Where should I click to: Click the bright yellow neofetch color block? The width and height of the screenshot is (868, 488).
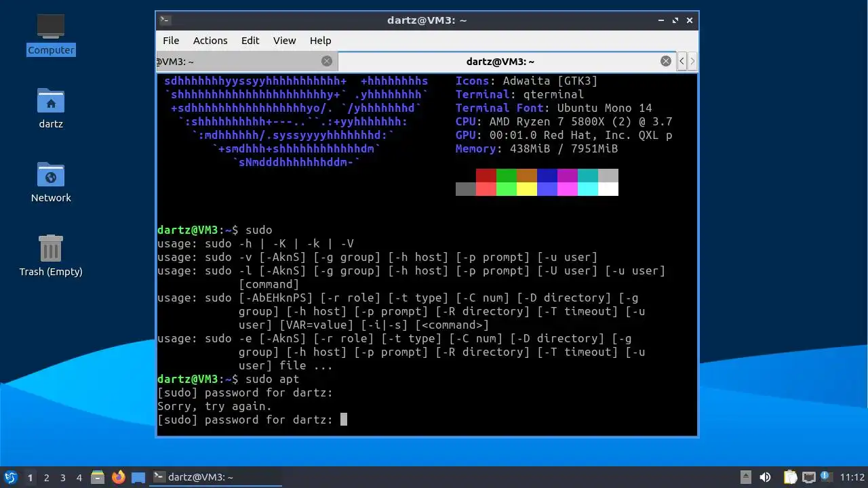(x=527, y=189)
